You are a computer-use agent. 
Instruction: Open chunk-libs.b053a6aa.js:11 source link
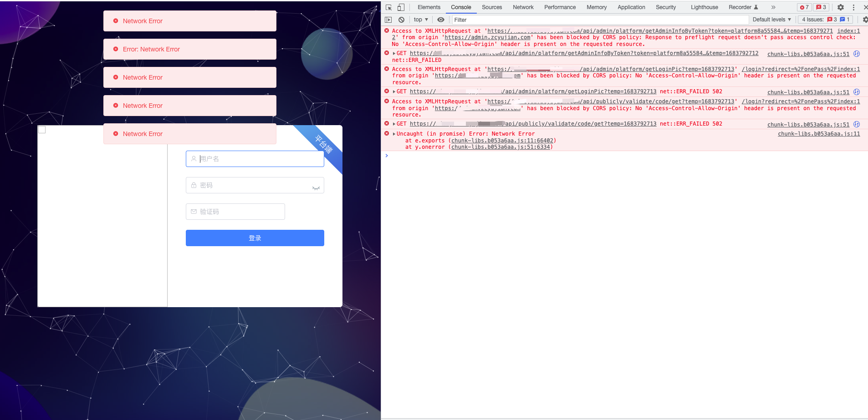point(819,134)
